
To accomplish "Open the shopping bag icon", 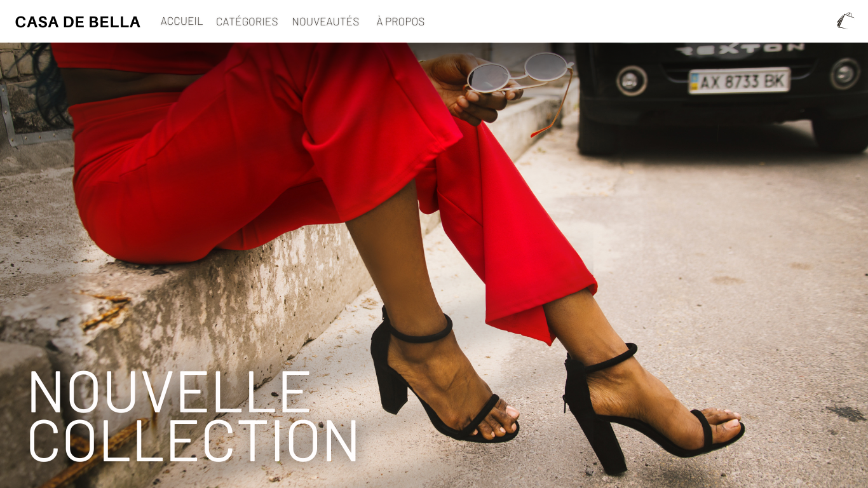I will point(844,21).
